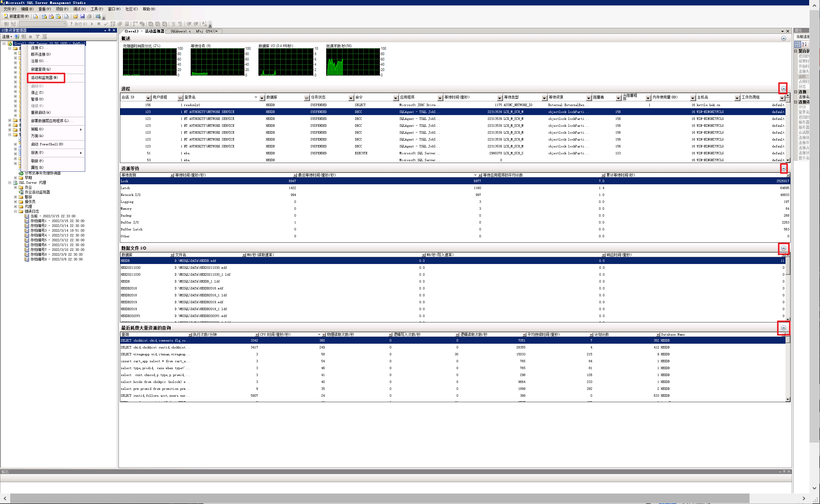
Task: Select the 操作员 tree item
Action: click(30, 202)
